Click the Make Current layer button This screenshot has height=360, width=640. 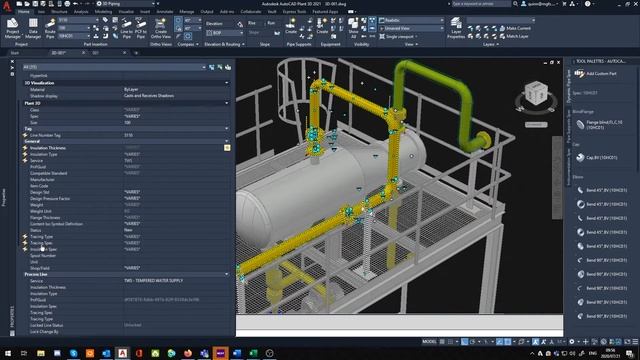point(515,28)
